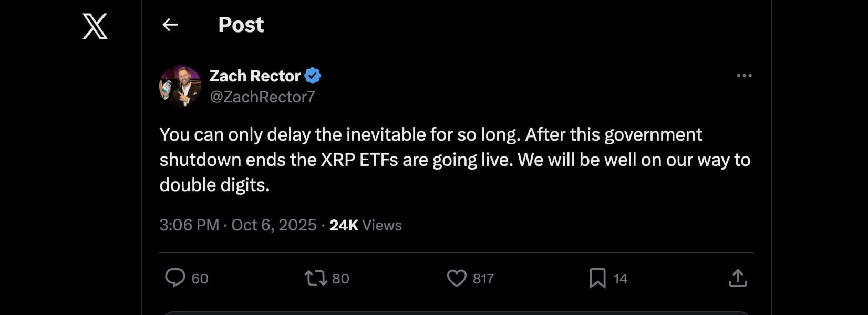Image resolution: width=868 pixels, height=315 pixels.
Task: Click the X logo home icon
Action: click(x=95, y=26)
